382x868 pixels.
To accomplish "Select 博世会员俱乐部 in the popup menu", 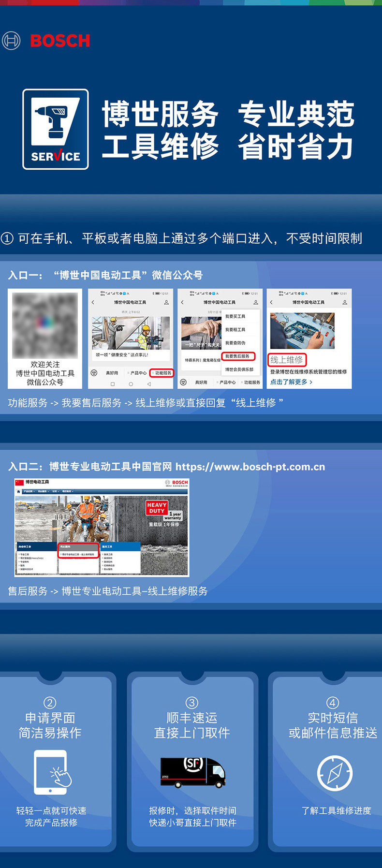I will (239, 369).
